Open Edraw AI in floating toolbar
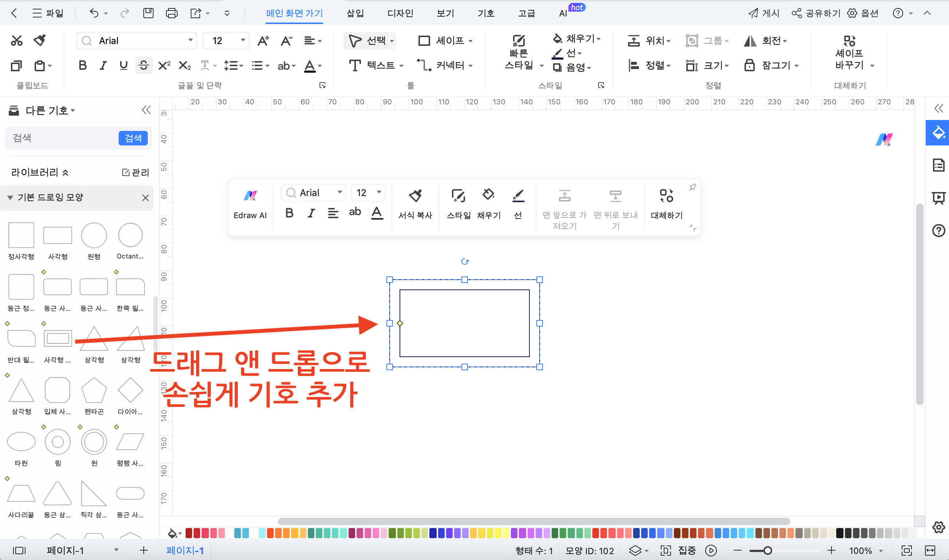Image resolution: width=949 pixels, height=560 pixels. 250,204
